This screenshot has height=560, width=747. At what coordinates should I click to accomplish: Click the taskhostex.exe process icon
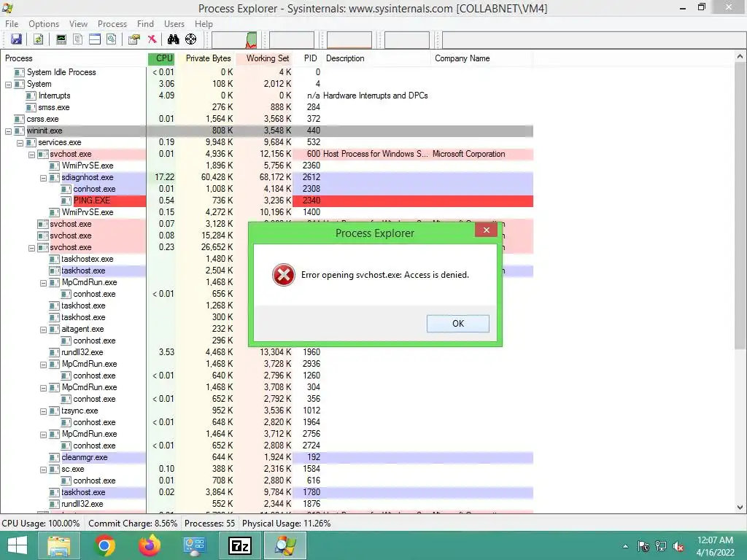tap(54, 259)
